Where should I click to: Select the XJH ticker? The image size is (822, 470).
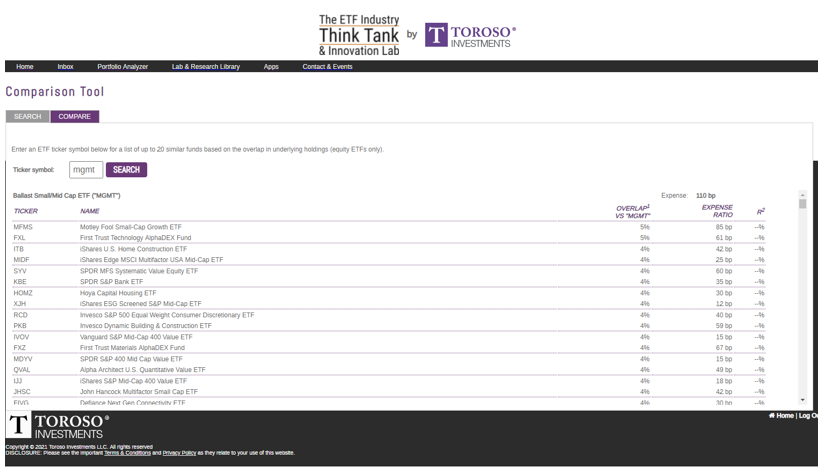(x=19, y=304)
